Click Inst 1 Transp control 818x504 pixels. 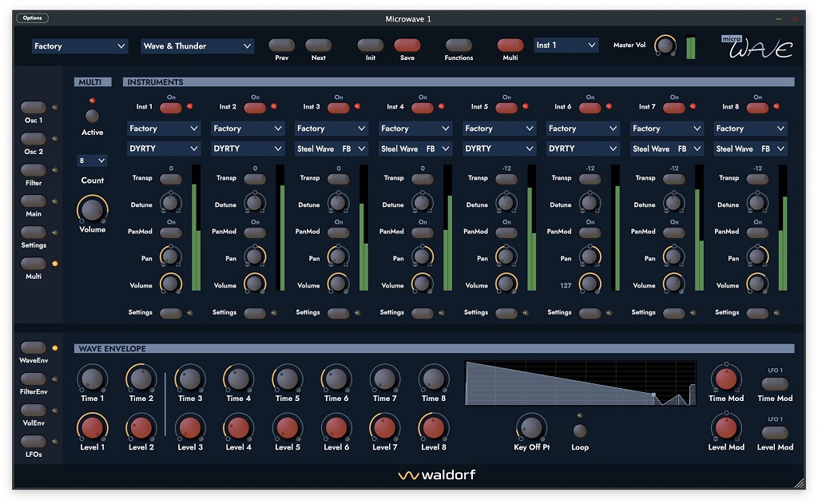pyautogui.click(x=171, y=179)
